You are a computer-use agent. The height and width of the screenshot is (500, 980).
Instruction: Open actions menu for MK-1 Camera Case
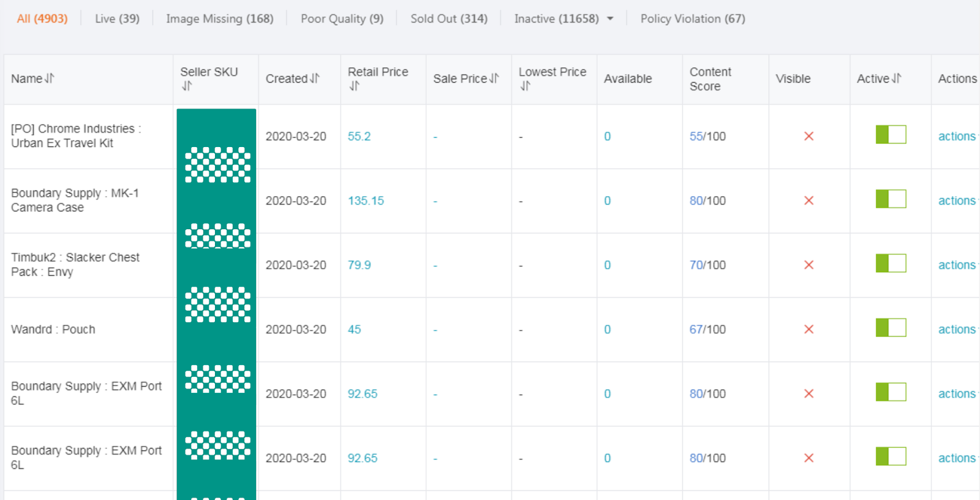click(x=957, y=201)
